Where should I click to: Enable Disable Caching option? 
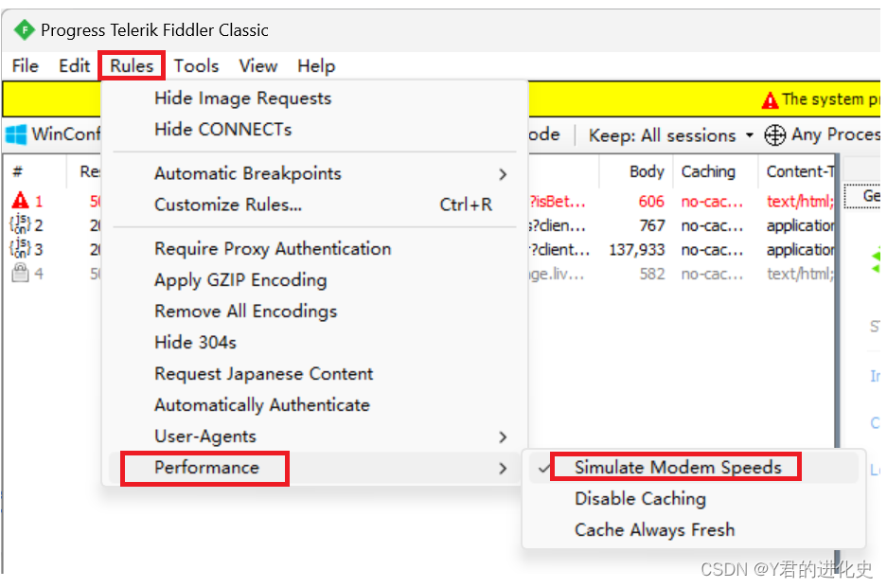[x=694, y=499]
